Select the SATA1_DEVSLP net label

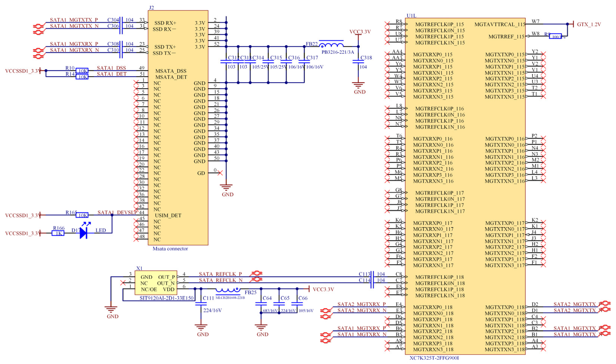pyautogui.click(x=117, y=212)
